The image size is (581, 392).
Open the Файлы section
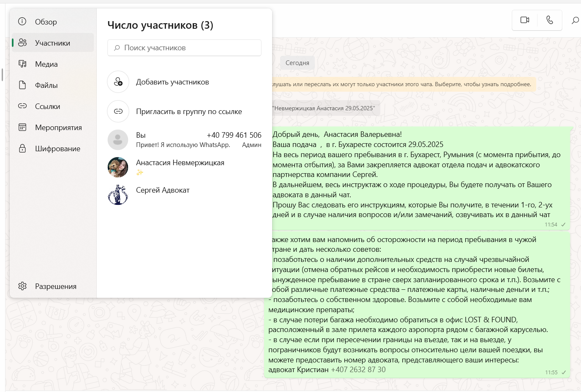pos(53,85)
